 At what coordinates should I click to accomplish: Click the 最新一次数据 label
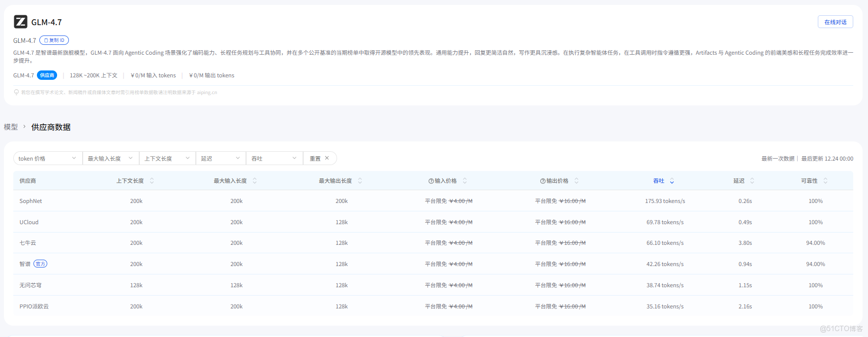click(778, 159)
